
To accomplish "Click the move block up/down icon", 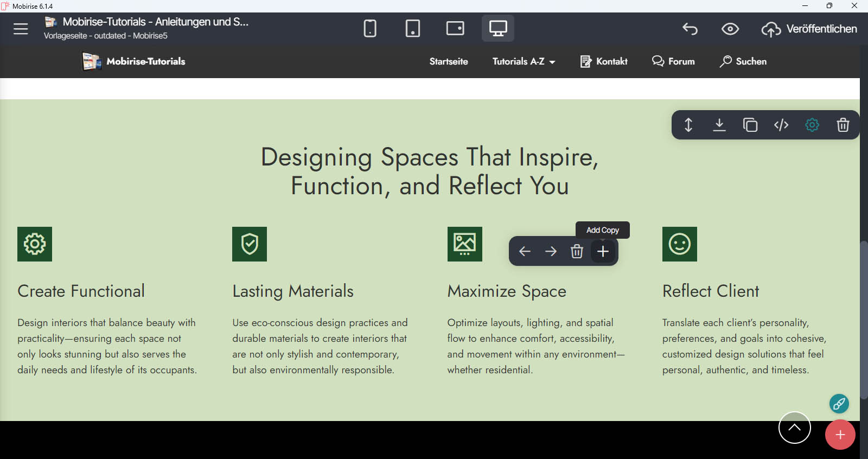I will pos(688,125).
